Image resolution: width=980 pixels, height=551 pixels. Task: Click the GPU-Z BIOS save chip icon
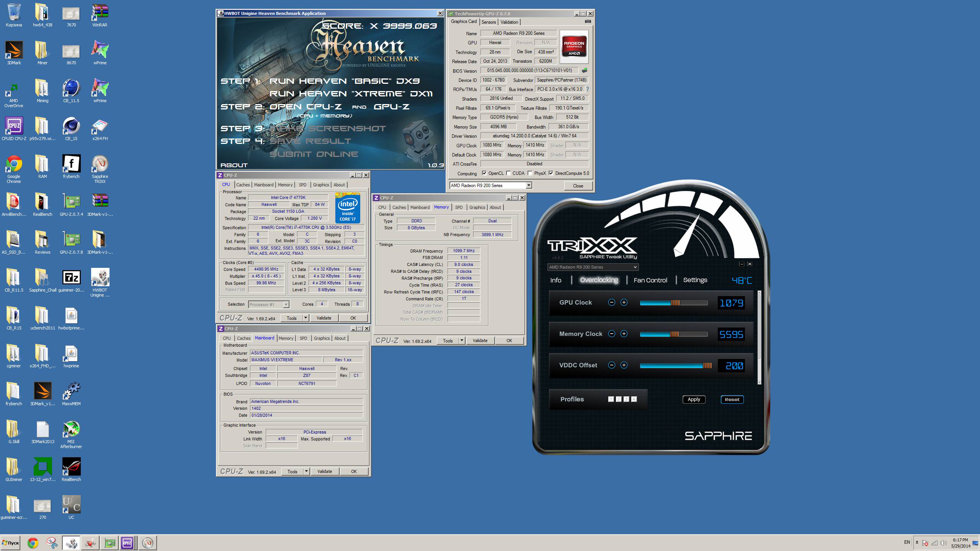585,70
